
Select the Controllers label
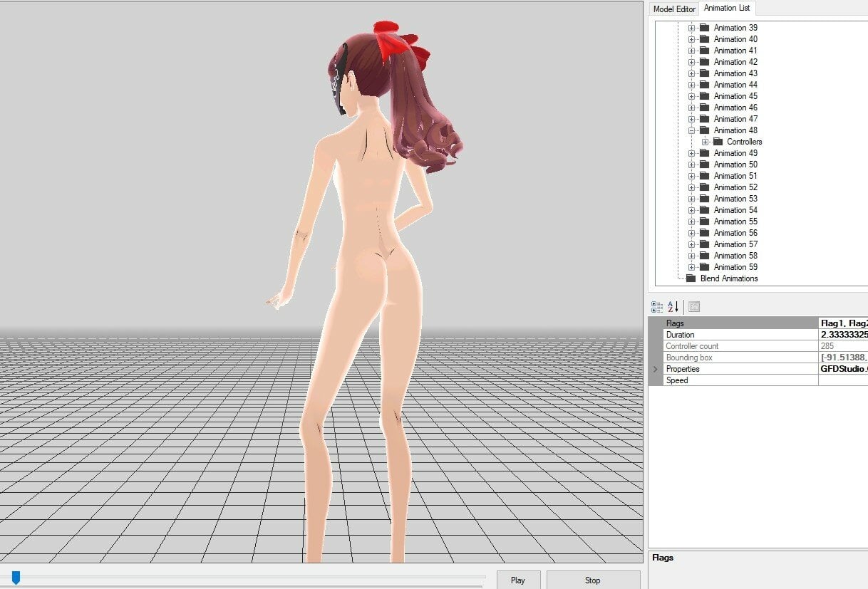pyautogui.click(x=744, y=142)
